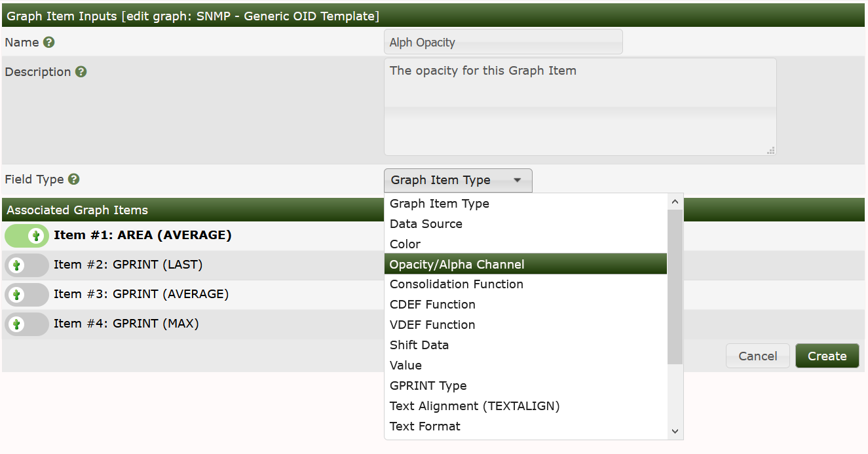
Task: Enable Item #3: GPRINT (AVERAGE) toggle
Action: coord(27,294)
